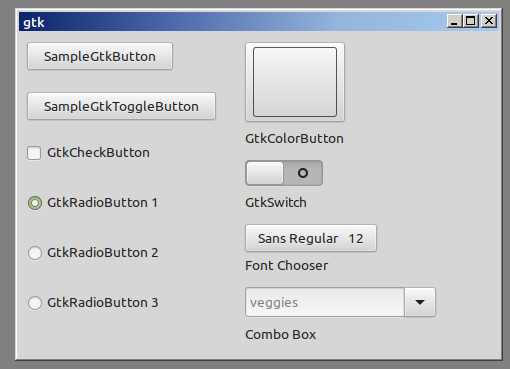The height and width of the screenshot is (369, 510).
Task: Maximize the gtk window
Action: tap(471, 21)
